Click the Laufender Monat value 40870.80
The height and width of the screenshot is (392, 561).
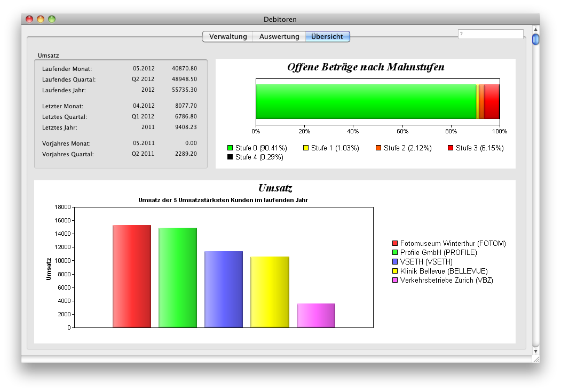[184, 69]
